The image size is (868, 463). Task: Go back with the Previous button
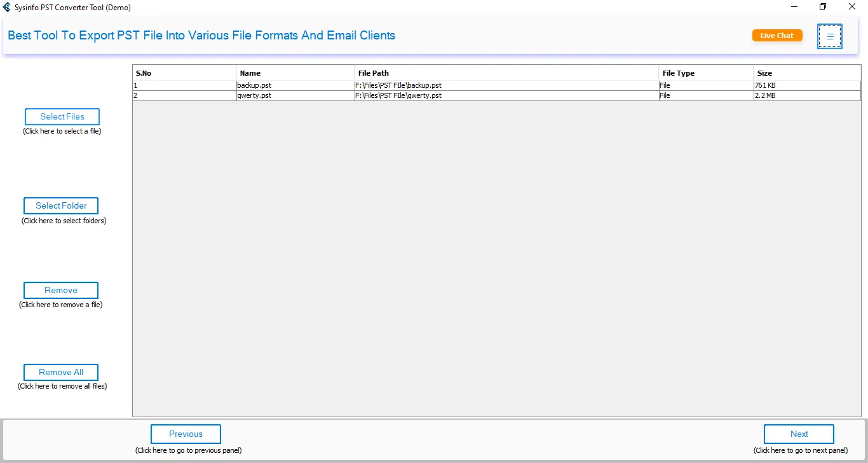(186, 434)
